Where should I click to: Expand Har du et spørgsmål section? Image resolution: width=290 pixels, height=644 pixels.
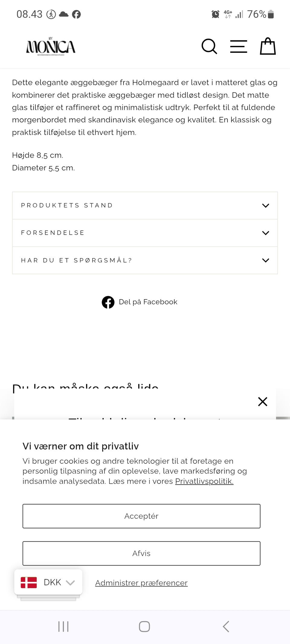coord(145,260)
